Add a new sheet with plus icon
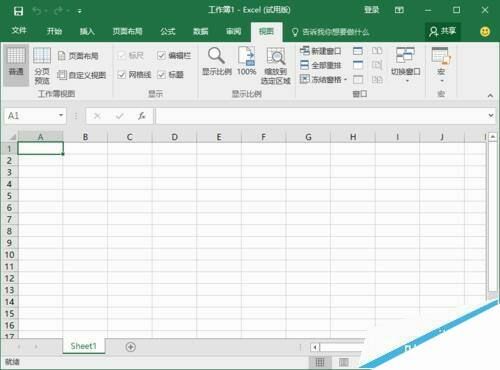This screenshot has height=370, width=500. [131, 347]
